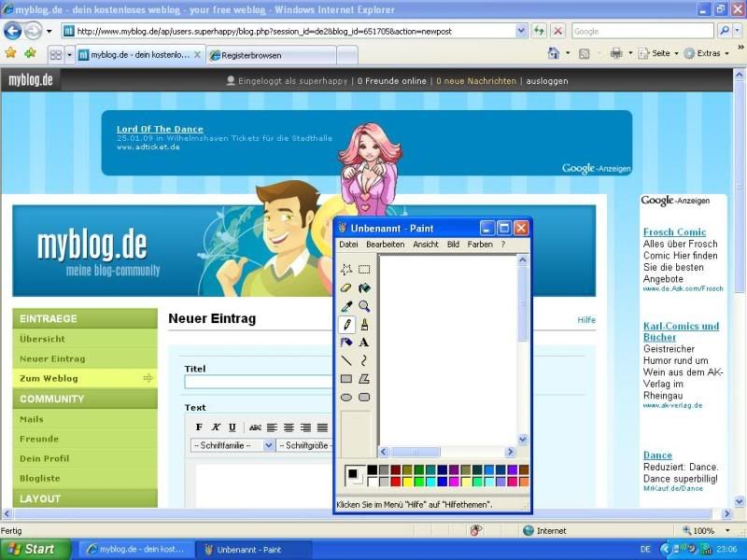Screen dimensions: 747x560
Task: Click the ausloggen link
Action: tap(547, 81)
